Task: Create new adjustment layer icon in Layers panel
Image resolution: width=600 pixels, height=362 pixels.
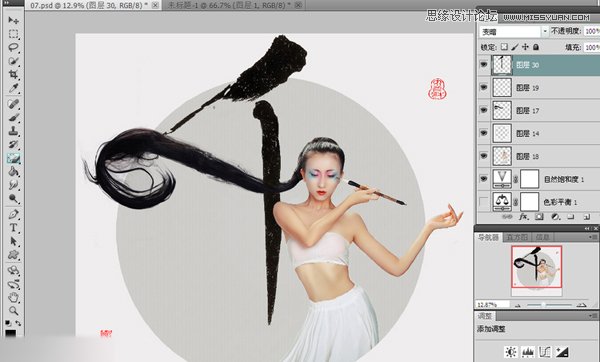Action: [556, 217]
